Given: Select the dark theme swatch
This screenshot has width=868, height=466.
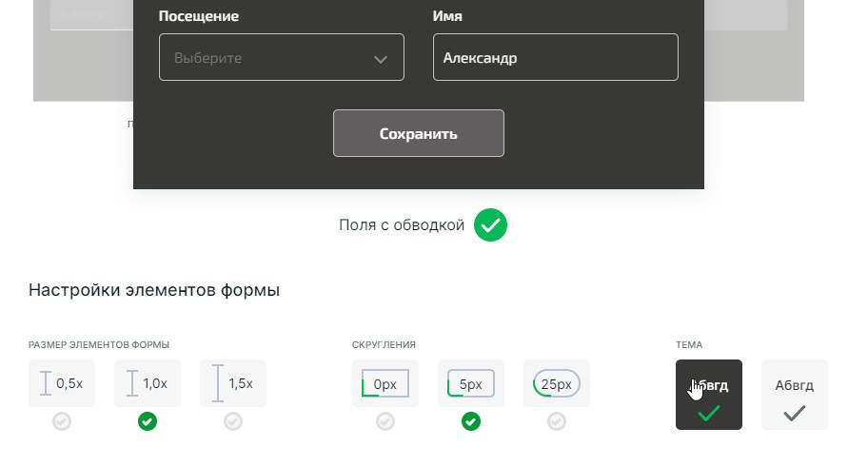Looking at the screenshot, I should (x=709, y=394).
